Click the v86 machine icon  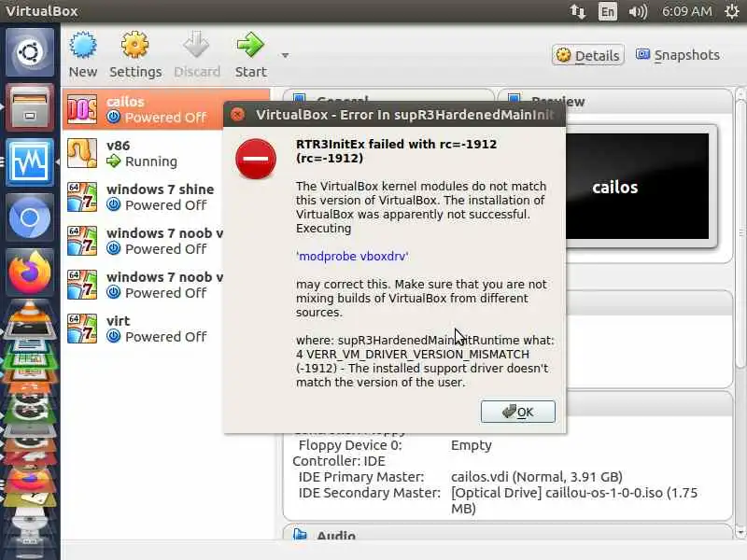point(82,153)
